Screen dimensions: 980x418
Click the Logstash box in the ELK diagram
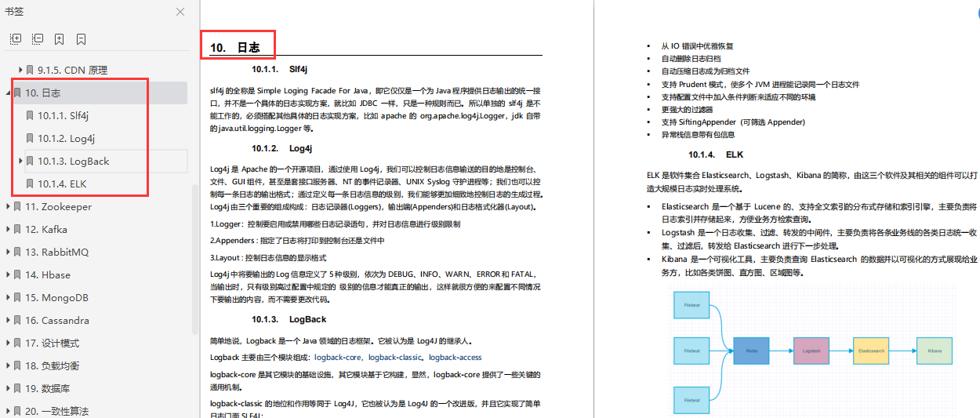pyautogui.click(x=811, y=350)
